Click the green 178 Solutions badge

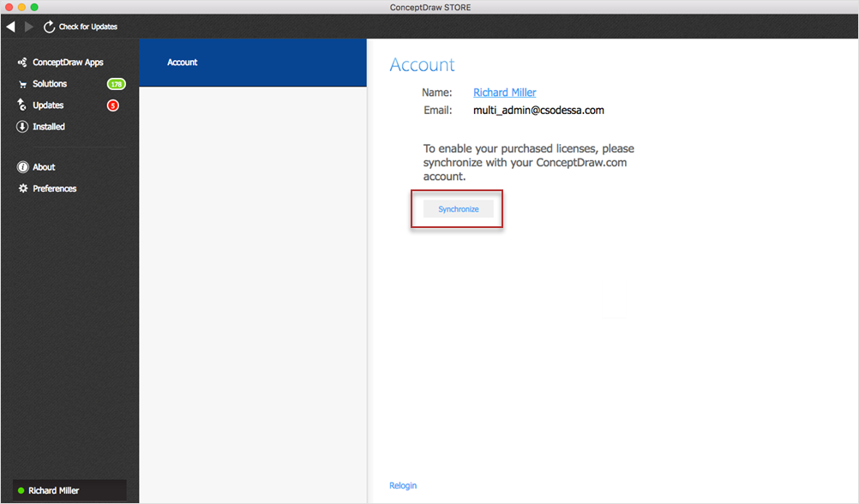pyautogui.click(x=116, y=84)
